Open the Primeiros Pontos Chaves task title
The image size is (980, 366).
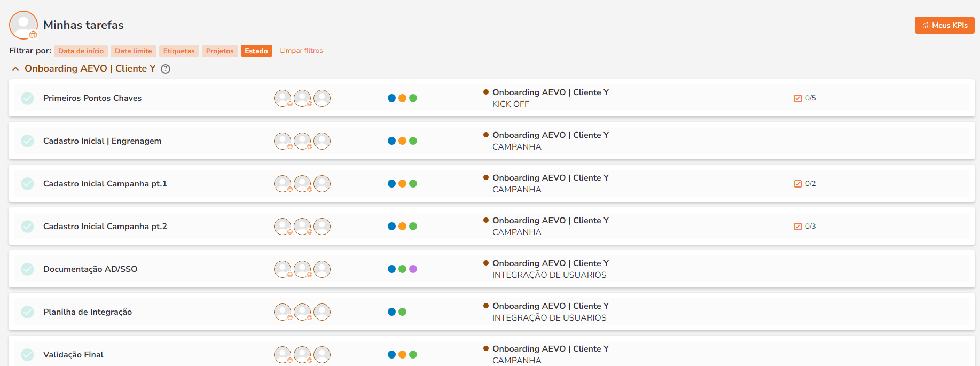[92, 98]
